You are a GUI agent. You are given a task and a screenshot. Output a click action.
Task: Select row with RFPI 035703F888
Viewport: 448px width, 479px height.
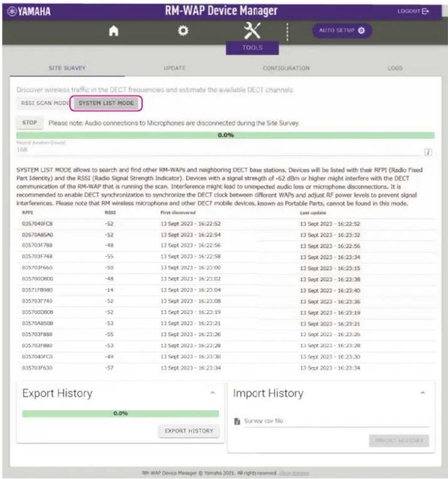click(225, 335)
